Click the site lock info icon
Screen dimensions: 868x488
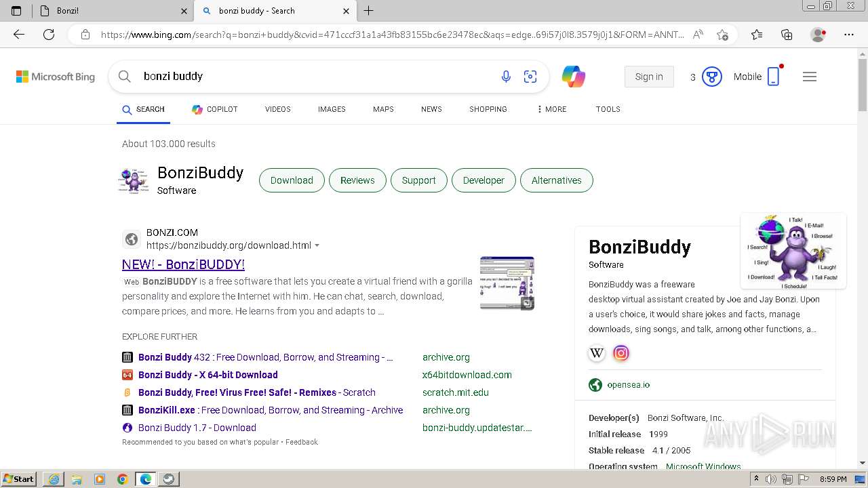(85, 35)
